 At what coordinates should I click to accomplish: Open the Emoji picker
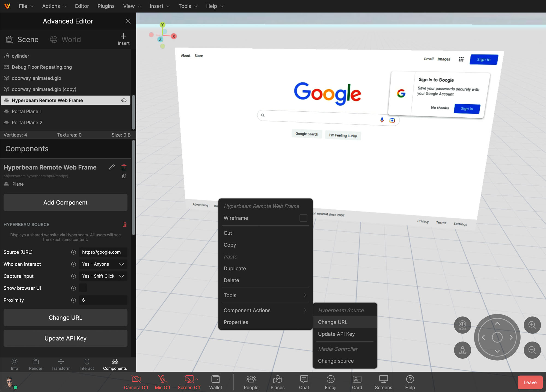(x=331, y=382)
